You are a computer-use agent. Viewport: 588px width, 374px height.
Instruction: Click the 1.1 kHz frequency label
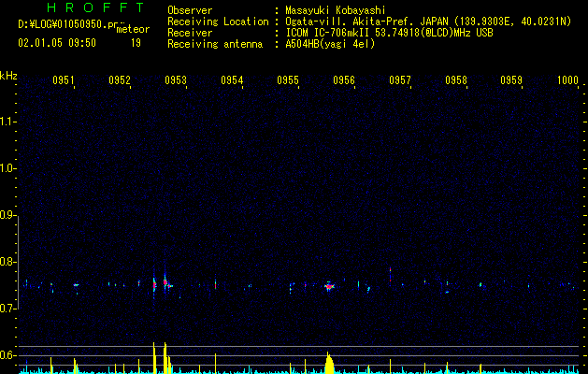(8, 122)
